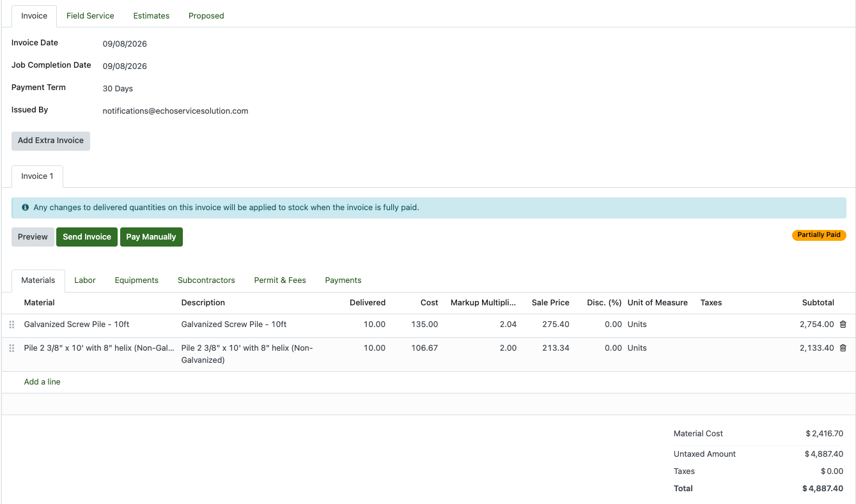The image size is (856, 504).
Task: Open the Invoice tab
Action: pos(34,16)
